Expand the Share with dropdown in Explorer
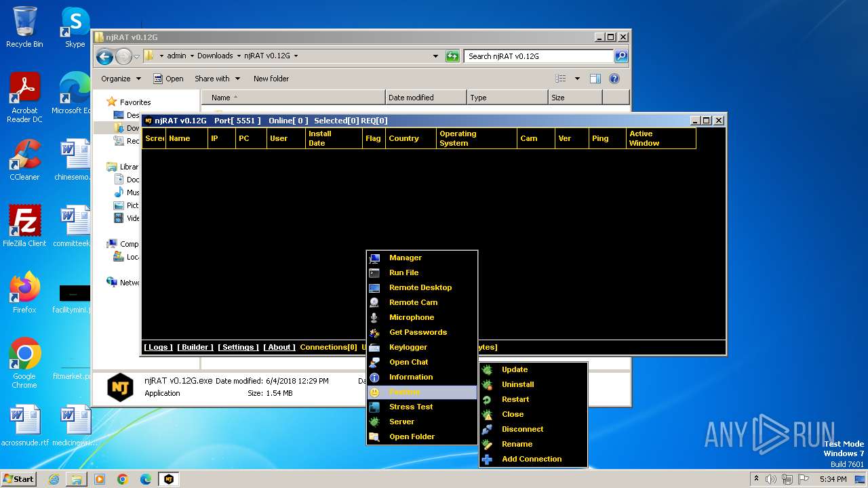The width and height of the screenshot is (868, 488). 217,79
